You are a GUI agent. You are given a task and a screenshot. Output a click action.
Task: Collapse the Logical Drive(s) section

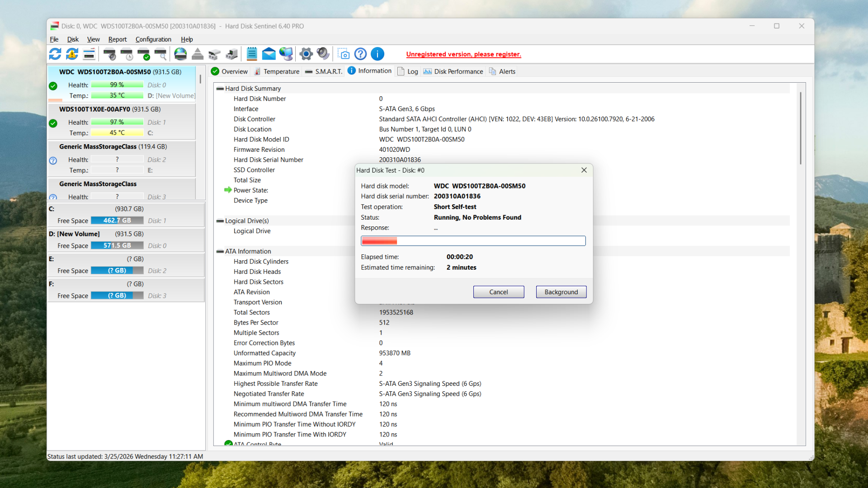220,221
